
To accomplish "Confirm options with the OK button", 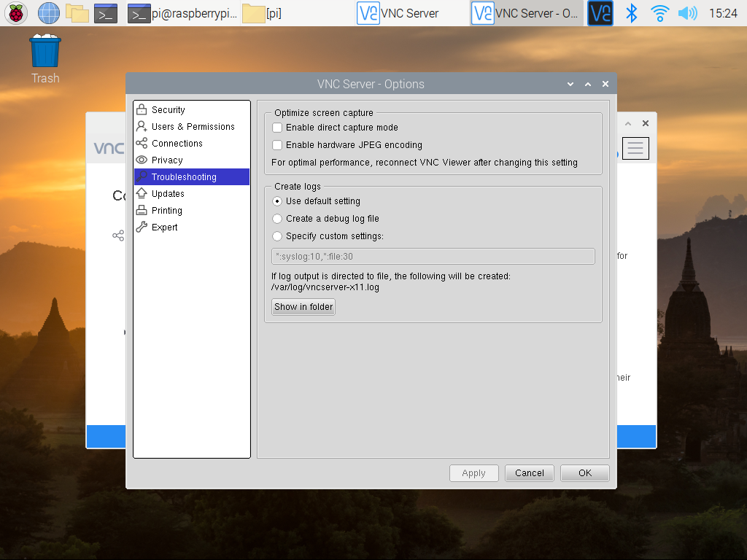I will pyautogui.click(x=585, y=472).
